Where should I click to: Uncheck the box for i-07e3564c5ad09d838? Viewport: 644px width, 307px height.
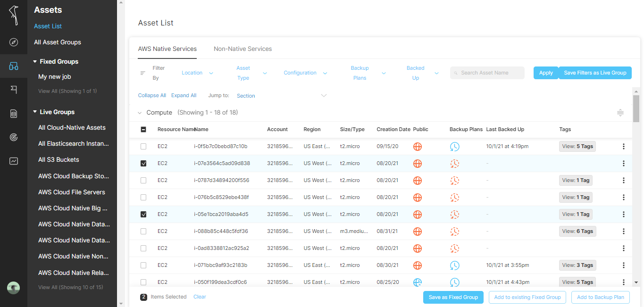coord(143,164)
